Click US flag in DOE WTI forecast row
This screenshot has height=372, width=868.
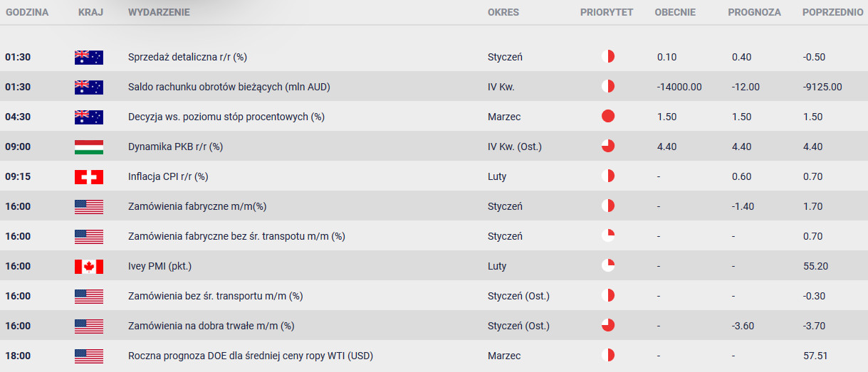[89, 356]
